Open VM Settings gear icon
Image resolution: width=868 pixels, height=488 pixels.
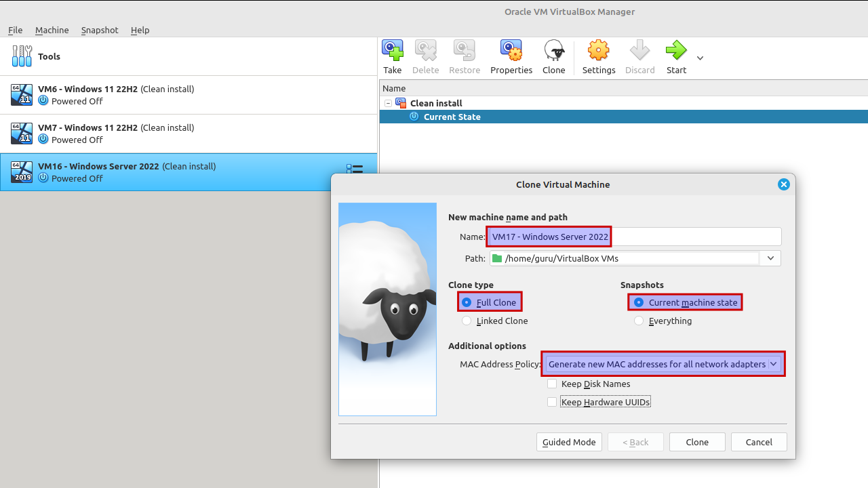point(599,50)
